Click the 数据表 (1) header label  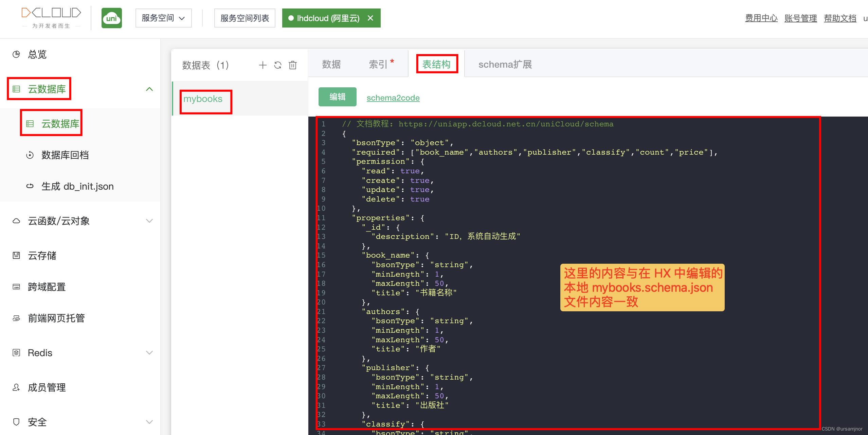click(206, 65)
